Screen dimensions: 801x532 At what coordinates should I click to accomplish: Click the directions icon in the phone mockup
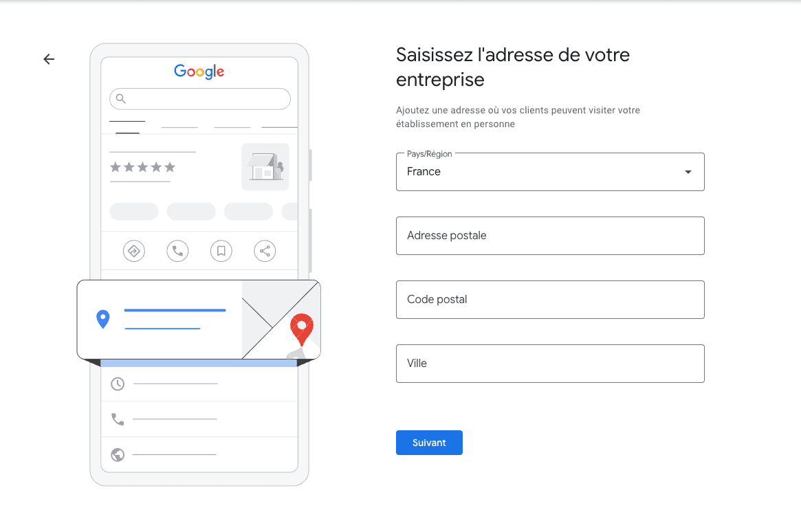coord(134,251)
